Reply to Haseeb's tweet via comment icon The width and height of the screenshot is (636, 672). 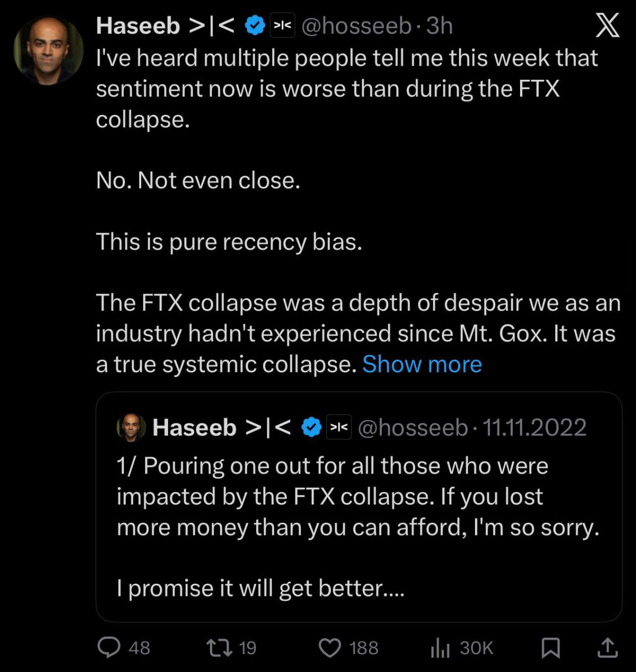pos(109,647)
